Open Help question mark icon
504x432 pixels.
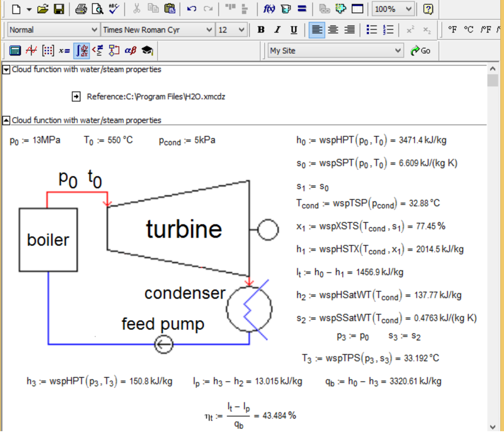pyautogui.click(x=428, y=9)
